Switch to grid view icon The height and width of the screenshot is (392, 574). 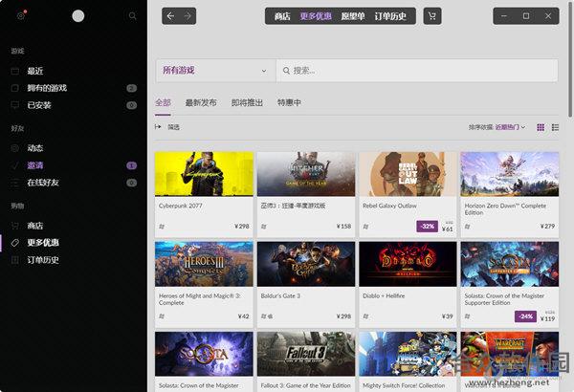[x=541, y=127]
